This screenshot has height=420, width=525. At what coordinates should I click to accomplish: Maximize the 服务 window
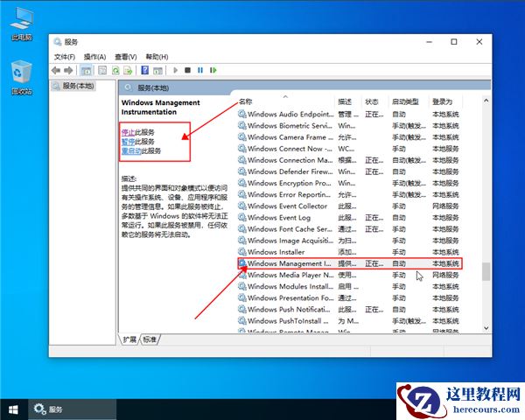pyautogui.click(x=454, y=42)
